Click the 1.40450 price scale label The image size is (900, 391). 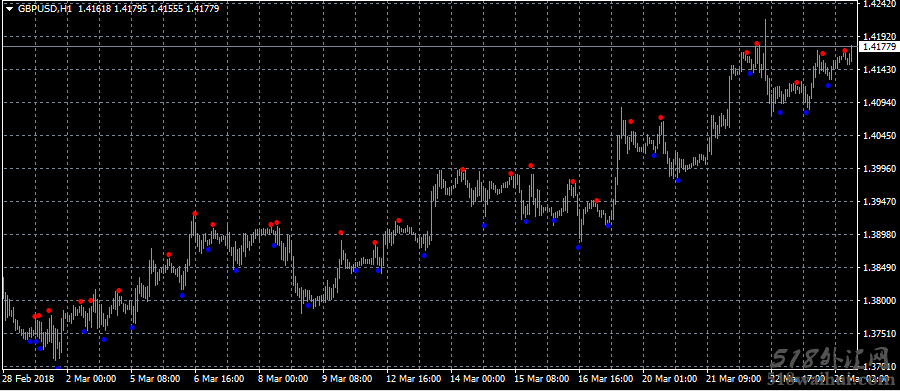click(x=879, y=136)
